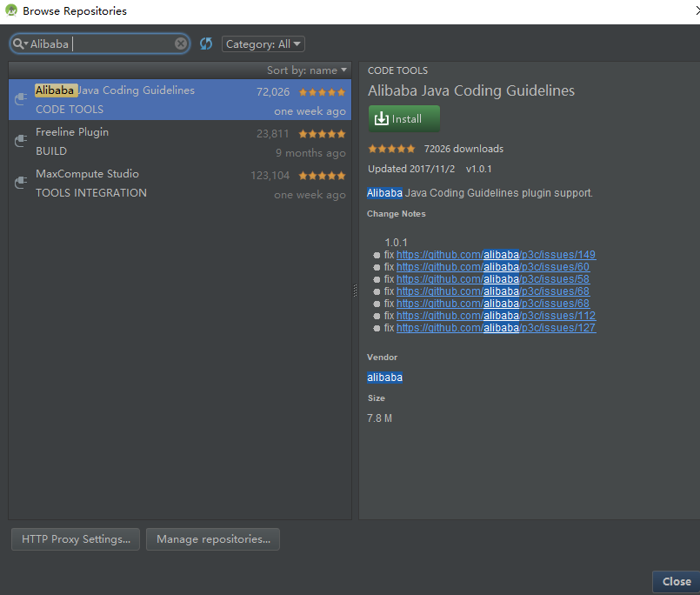Click the Alibaba search input field

pos(101,43)
